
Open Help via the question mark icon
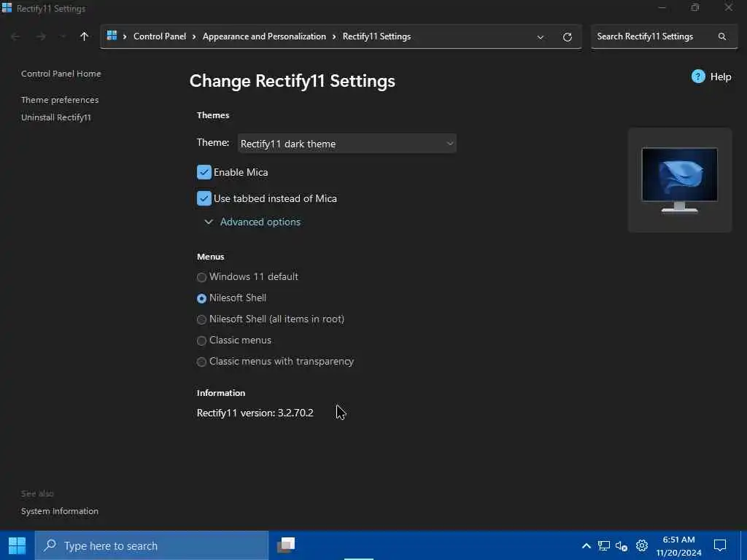698,76
